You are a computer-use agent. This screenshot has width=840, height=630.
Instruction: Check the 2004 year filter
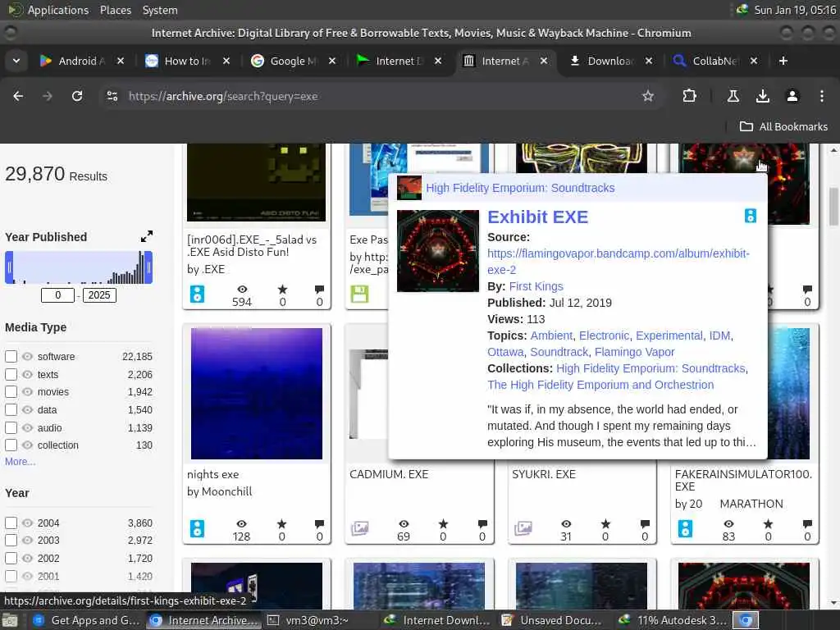tap(11, 523)
